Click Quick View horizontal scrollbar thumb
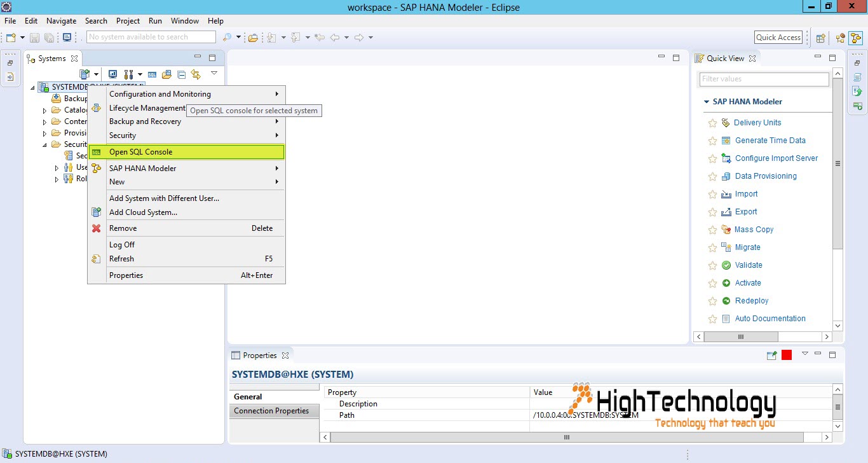Screen dimensions: 868x463 point(741,336)
